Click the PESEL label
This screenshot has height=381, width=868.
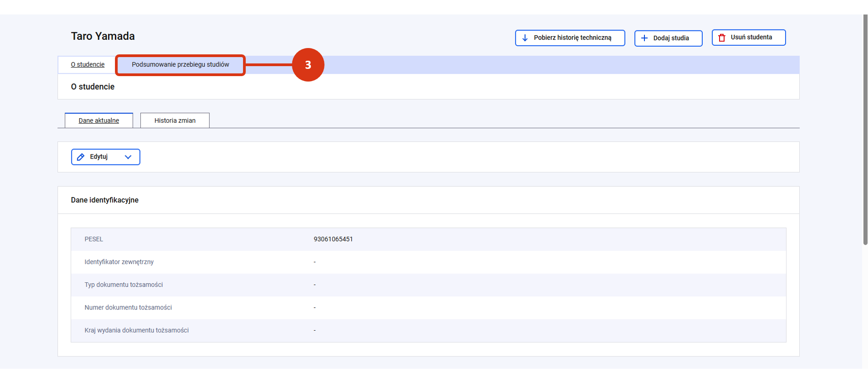[x=94, y=239]
